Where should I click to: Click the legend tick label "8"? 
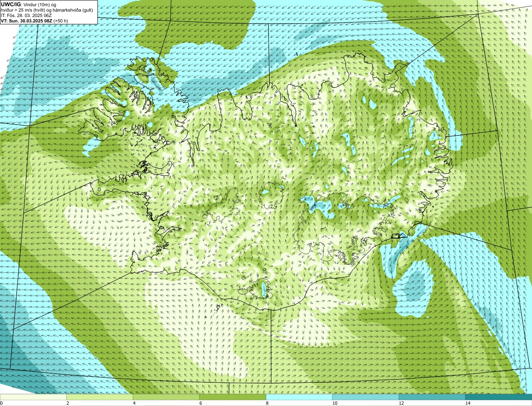coord(267,403)
